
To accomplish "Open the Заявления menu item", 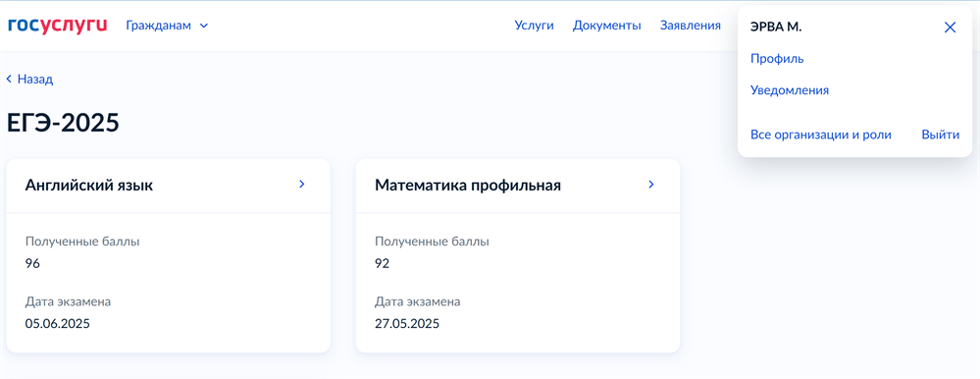I will 690,26.
